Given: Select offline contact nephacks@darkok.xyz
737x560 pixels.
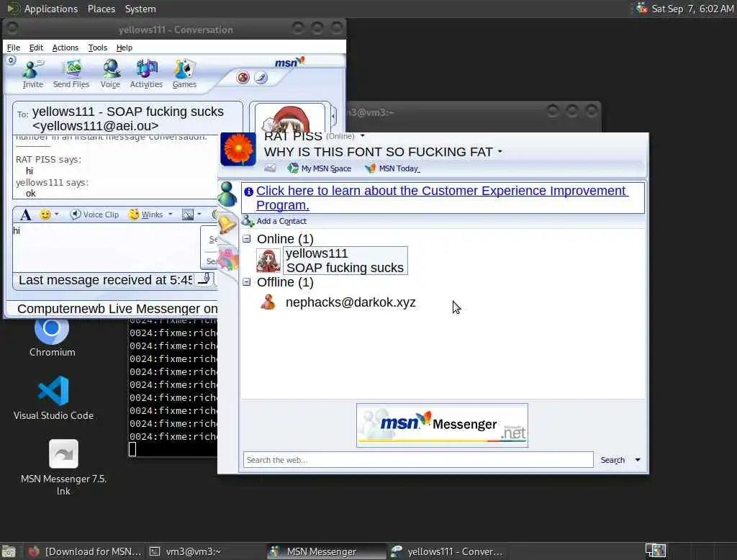Looking at the screenshot, I should coord(351,302).
